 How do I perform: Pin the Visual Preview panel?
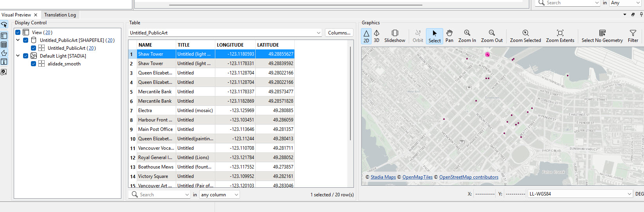click(641, 14)
